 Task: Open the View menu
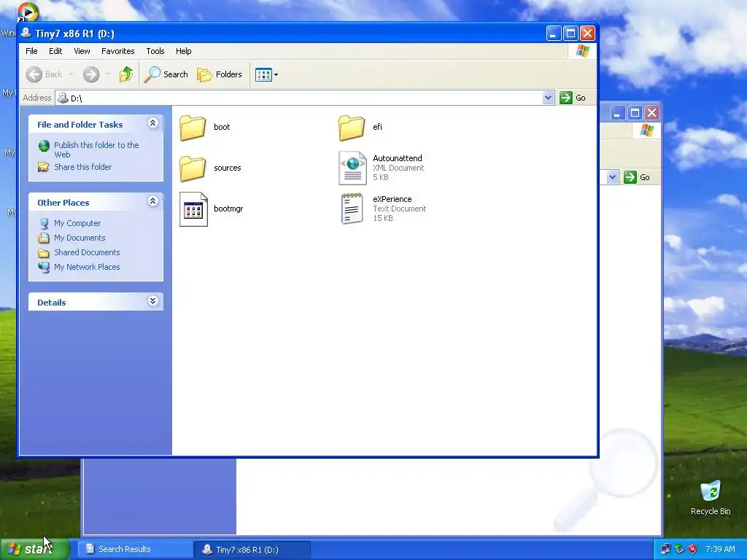pos(82,51)
